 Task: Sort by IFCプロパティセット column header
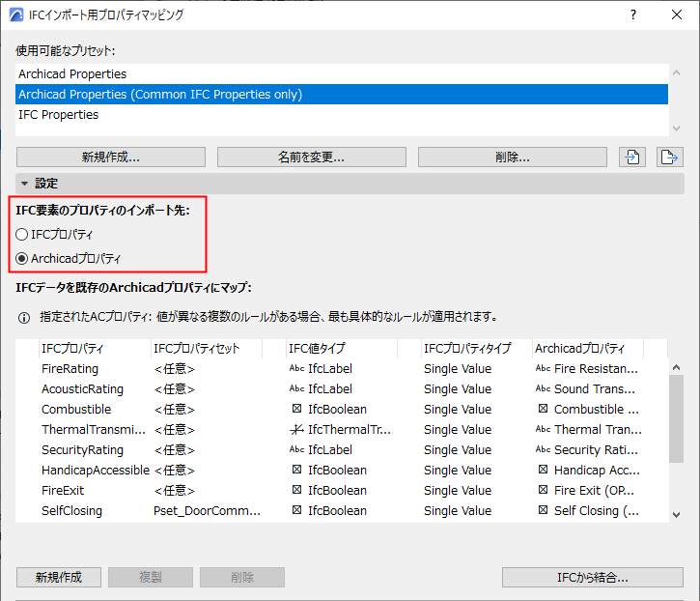[207, 348]
